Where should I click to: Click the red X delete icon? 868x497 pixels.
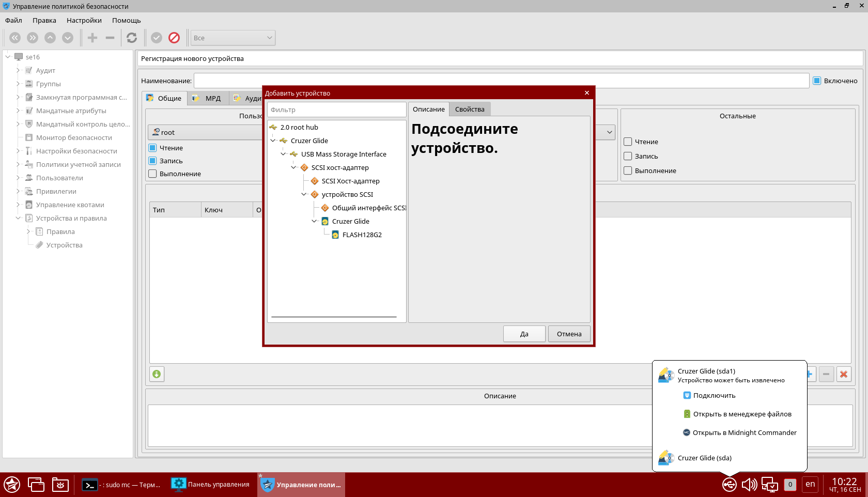844,374
